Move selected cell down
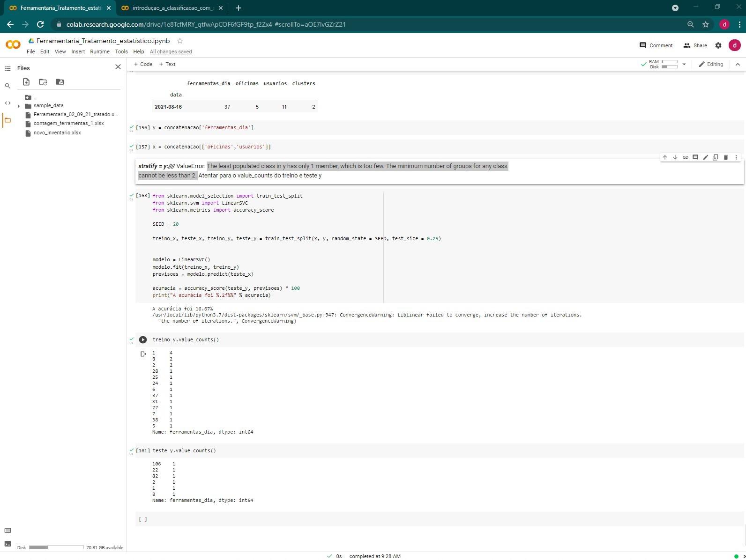The height and width of the screenshot is (560, 746). click(675, 157)
